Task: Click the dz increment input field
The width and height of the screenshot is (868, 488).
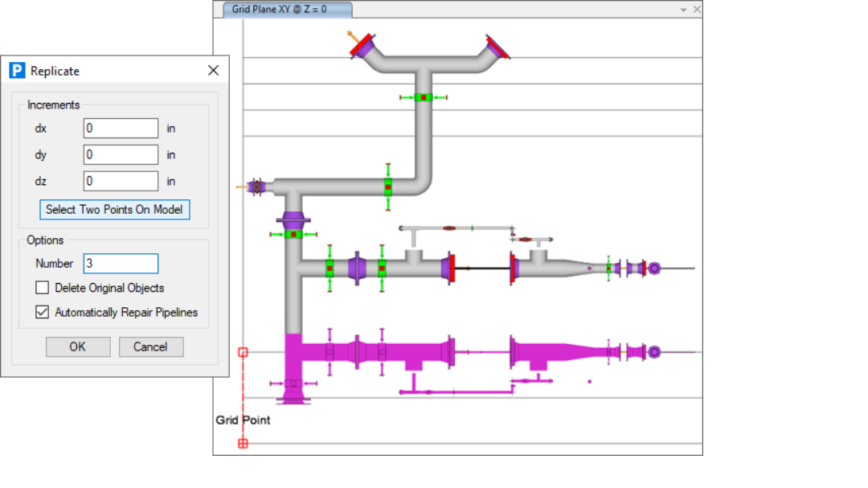Action: (x=121, y=181)
